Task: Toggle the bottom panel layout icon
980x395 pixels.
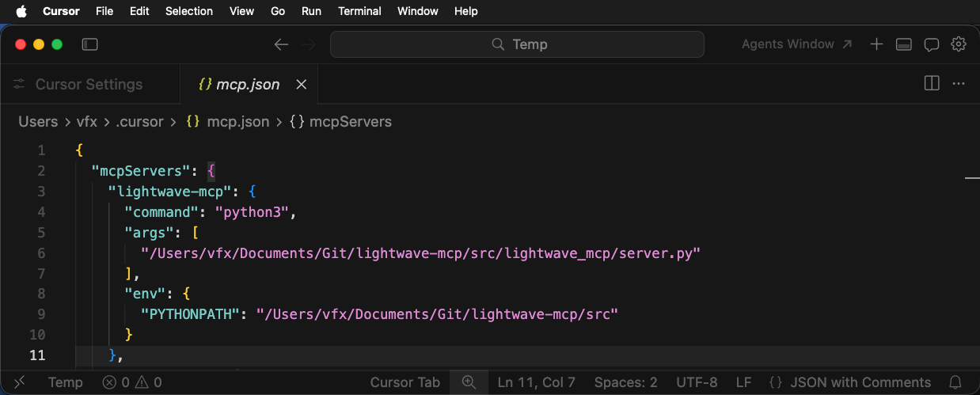Action: [904, 44]
